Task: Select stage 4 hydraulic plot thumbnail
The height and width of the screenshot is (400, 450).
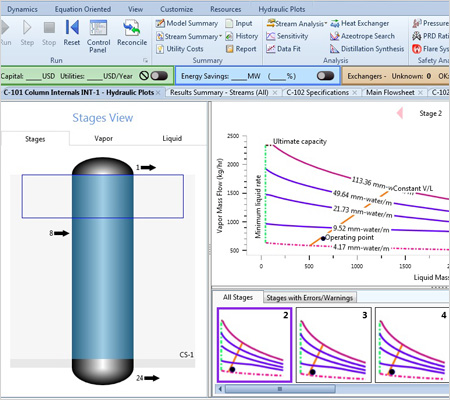Action: [x=412, y=345]
